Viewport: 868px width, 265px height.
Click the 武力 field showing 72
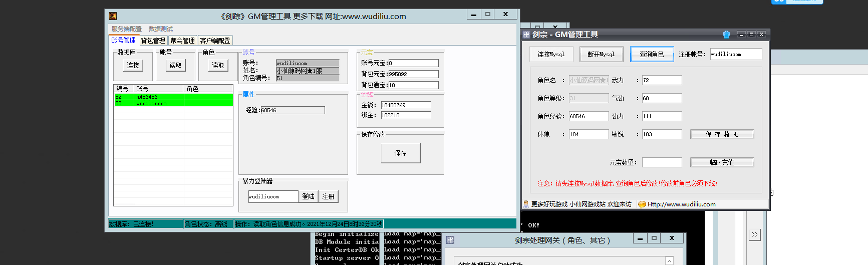point(662,80)
